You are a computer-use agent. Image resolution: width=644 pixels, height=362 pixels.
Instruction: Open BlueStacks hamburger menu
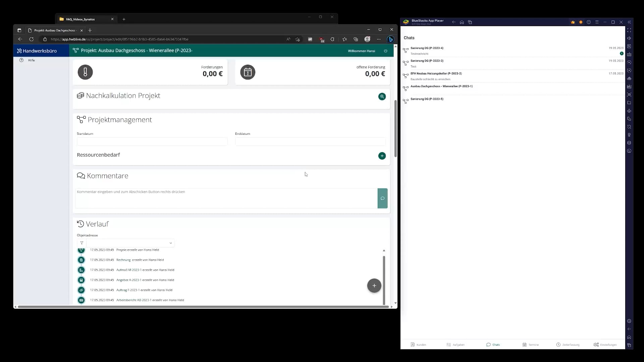pyautogui.click(x=597, y=22)
